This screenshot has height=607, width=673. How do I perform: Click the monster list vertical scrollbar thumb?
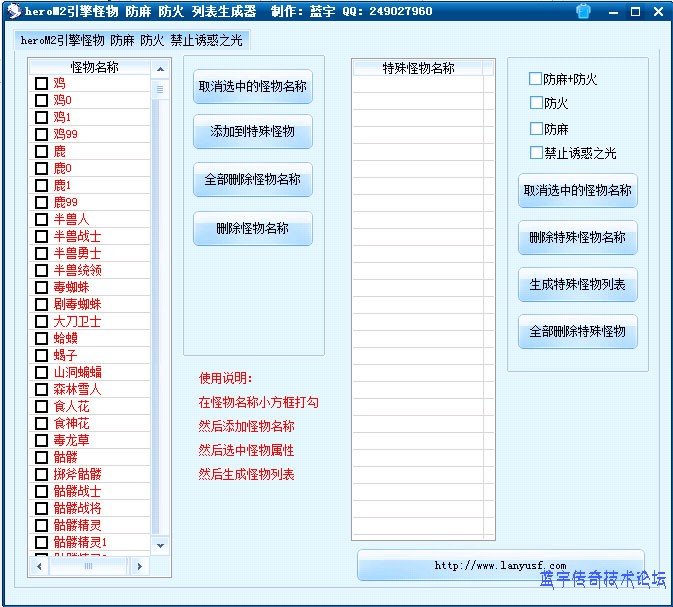[x=158, y=90]
